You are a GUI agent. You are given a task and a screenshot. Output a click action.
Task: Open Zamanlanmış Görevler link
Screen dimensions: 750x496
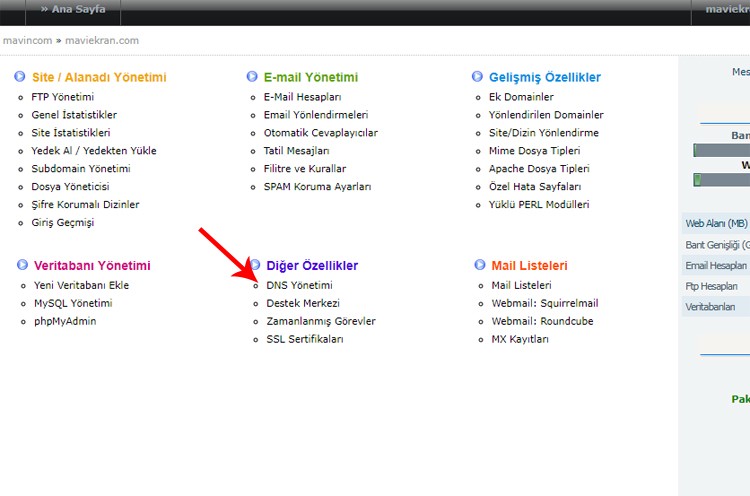pos(321,321)
